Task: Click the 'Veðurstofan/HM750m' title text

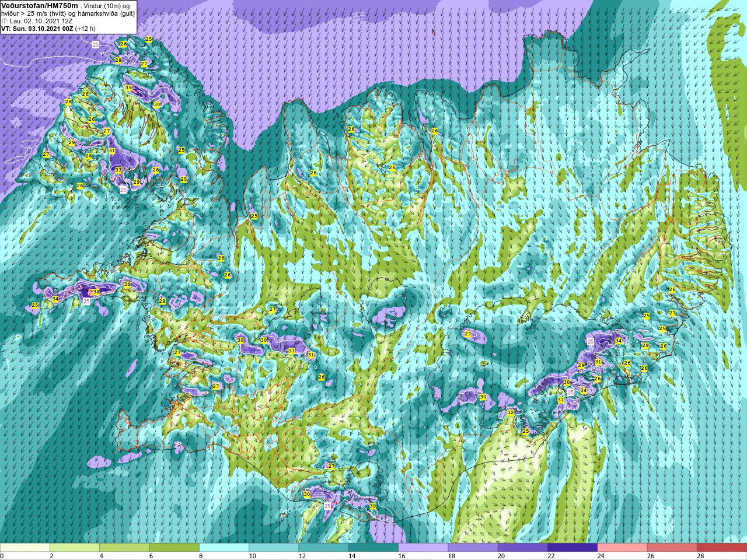Action: tap(39, 5)
